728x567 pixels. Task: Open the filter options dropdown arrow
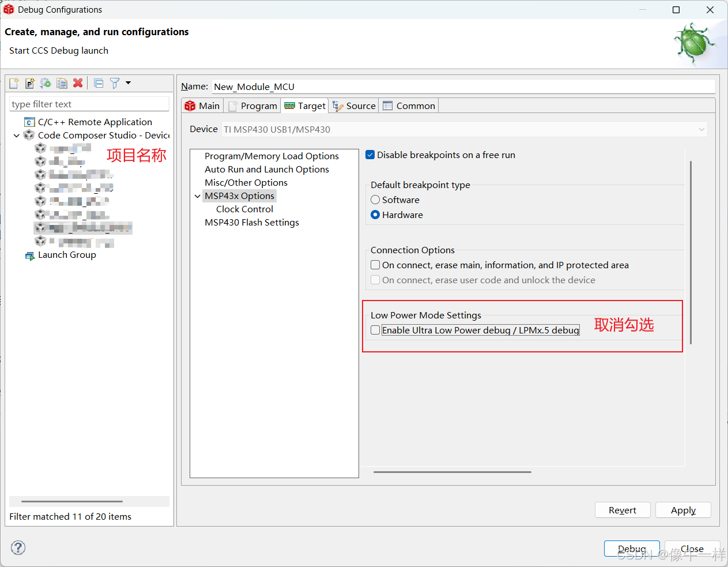point(128,83)
